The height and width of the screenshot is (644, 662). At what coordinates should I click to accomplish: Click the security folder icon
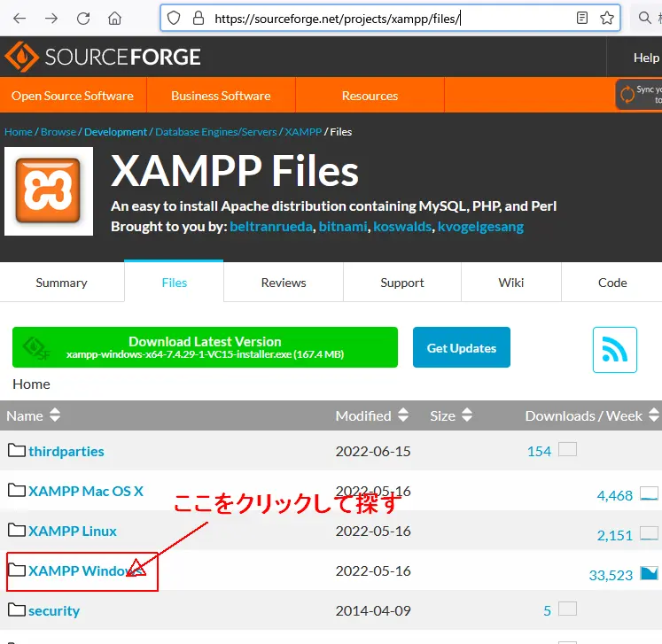pos(17,609)
